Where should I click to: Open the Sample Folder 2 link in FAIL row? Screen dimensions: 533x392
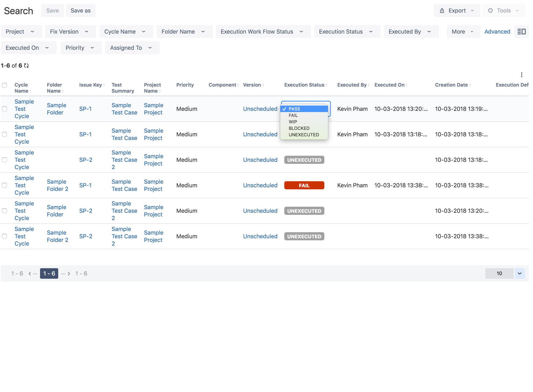click(x=58, y=185)
